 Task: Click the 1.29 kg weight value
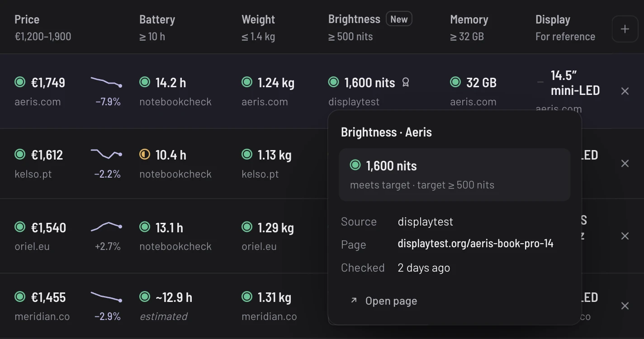pyautogui.click(x=276, y=228)
